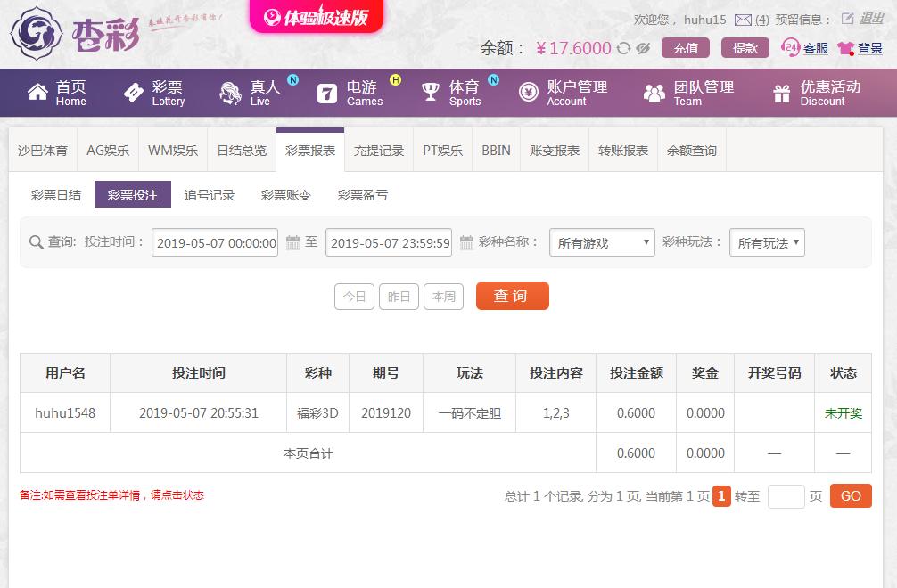Switch to the BBIN tab
897x588 pixels.
496,151
